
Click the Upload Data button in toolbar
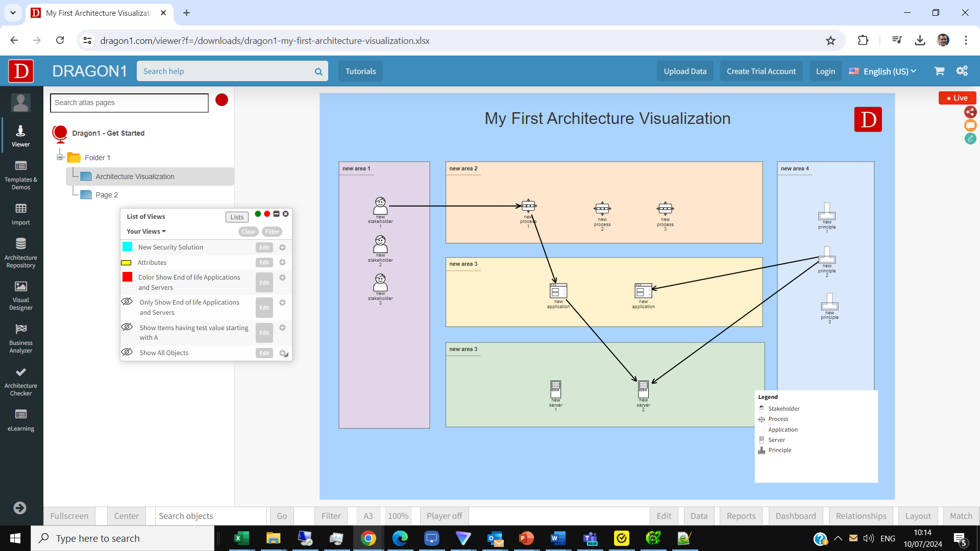click(x=684, y=70)
